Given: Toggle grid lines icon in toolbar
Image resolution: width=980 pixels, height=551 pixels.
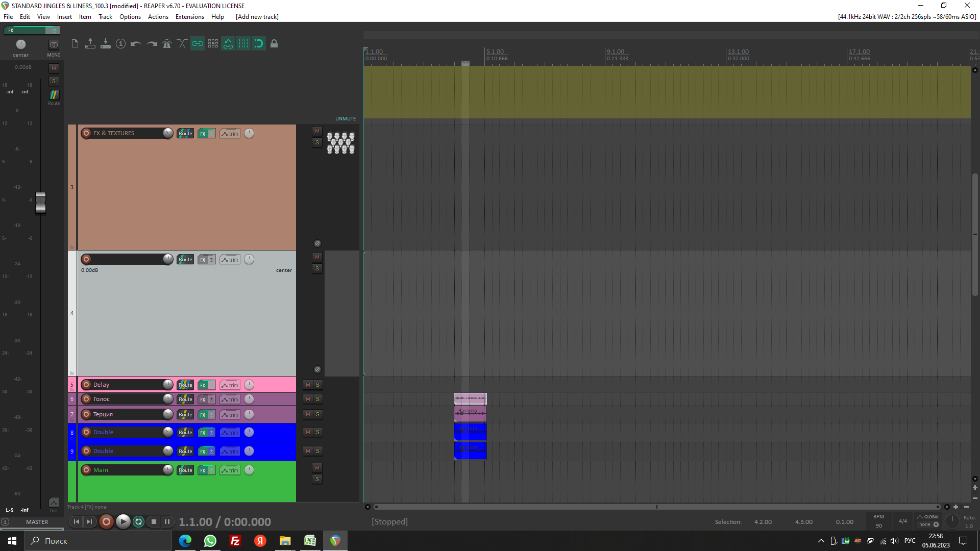Looking at the screenshot, I should (243, 44).
